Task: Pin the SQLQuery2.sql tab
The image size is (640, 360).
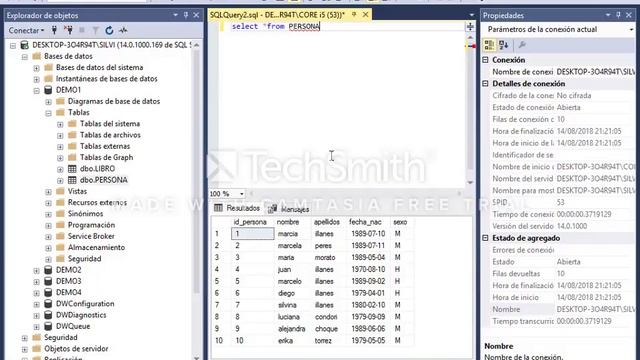Action: coord(354,15)
